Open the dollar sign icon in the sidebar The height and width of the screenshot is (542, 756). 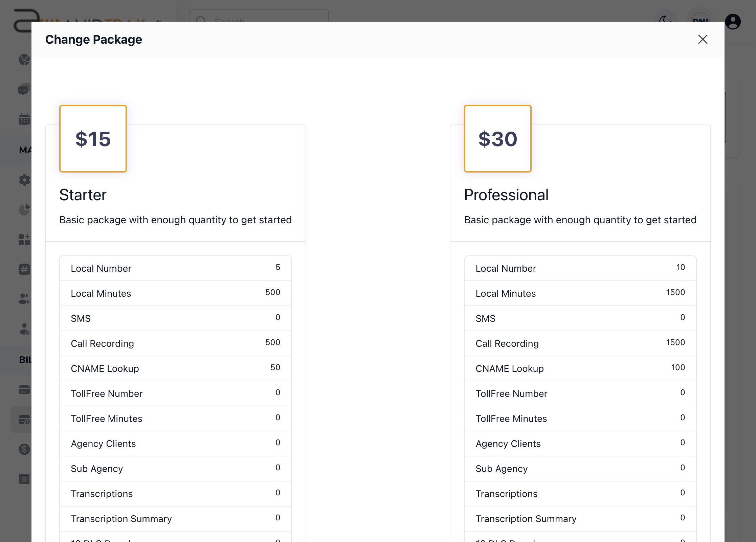[24, 449]
